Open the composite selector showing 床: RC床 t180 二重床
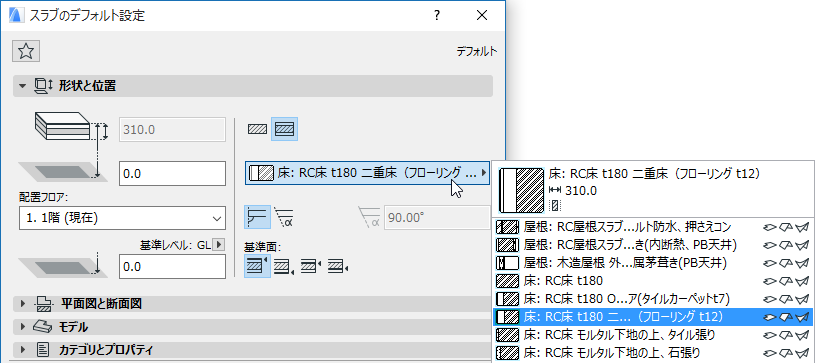The image size is (815, 363). pyautogui.click(x=368, y=173)
